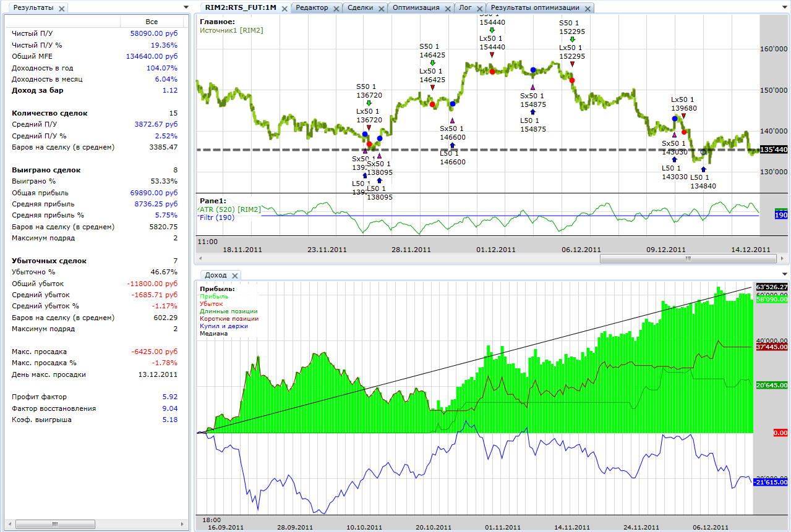The image size is (791, 532).
Task: Open the main tab list dropdown arrow
Action: click(x=785, y=7)
